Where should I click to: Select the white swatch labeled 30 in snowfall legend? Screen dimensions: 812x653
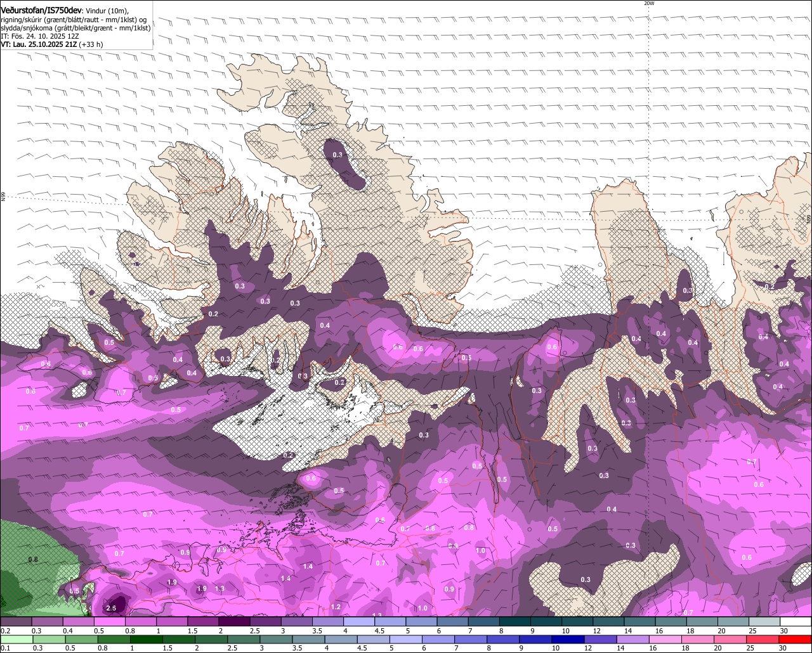click(796, 622)
